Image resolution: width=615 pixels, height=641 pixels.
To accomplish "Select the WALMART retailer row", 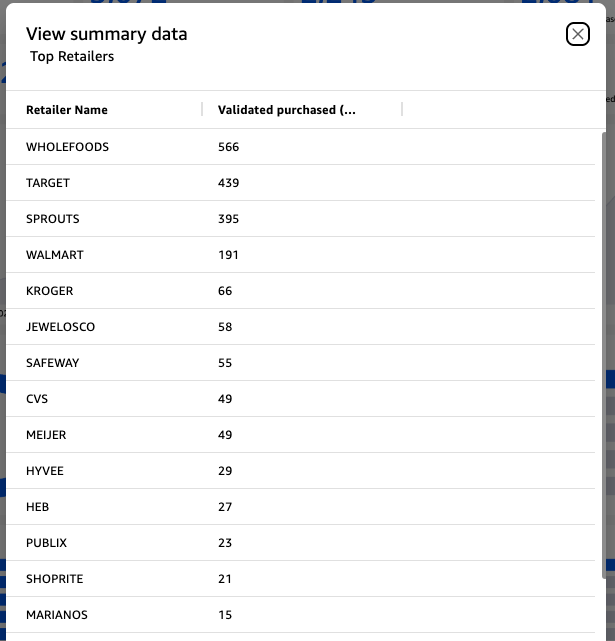I will pyautogui.click(x=300, y=255).
